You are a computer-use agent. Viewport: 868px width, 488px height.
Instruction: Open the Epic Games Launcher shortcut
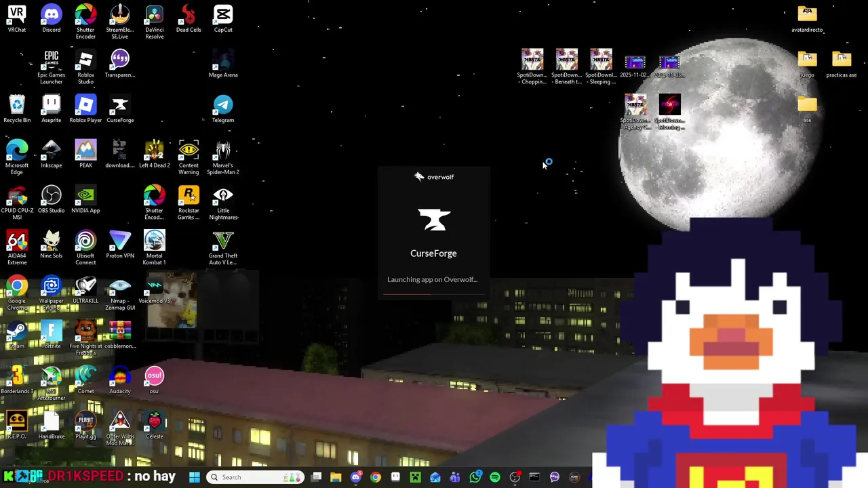[x=51, y=67]
